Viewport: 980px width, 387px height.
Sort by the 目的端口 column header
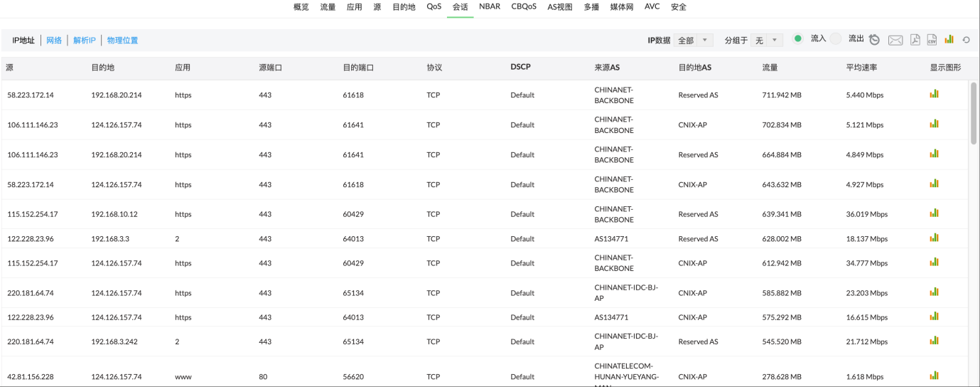[x=359, y=68]
